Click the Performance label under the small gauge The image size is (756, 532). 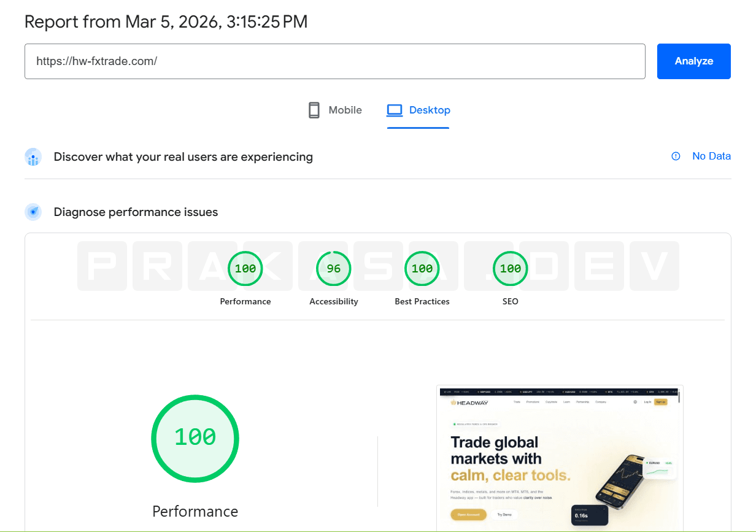pyautogui.click(x=245, y=301)
